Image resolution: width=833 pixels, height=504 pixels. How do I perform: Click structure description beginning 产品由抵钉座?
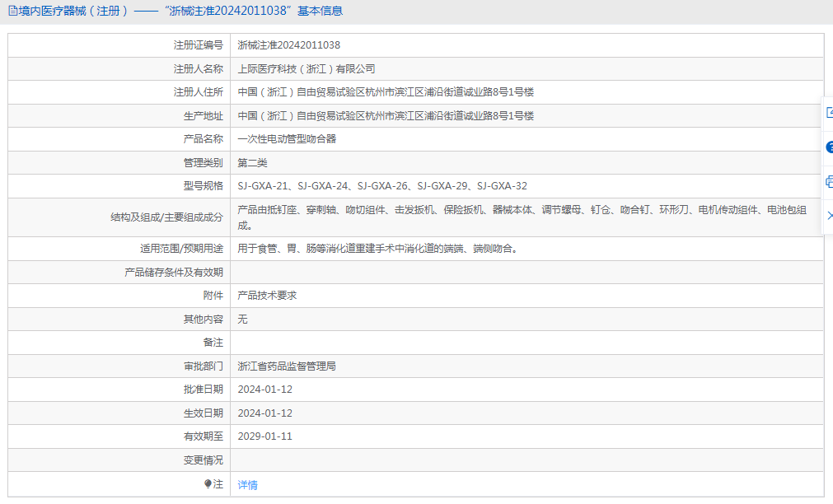(522, 217)
